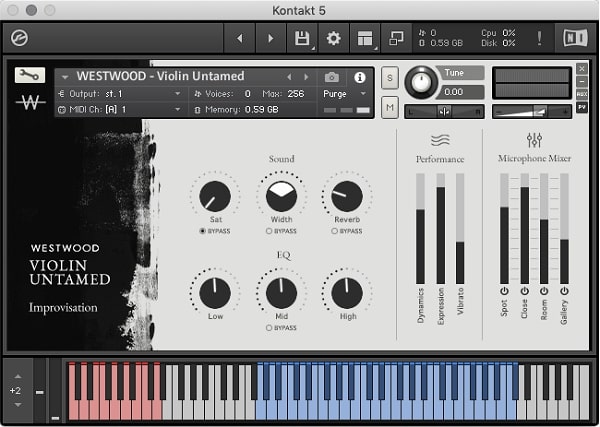
Task: Toggle the Spot microphone power button
Action: (504, 291)
